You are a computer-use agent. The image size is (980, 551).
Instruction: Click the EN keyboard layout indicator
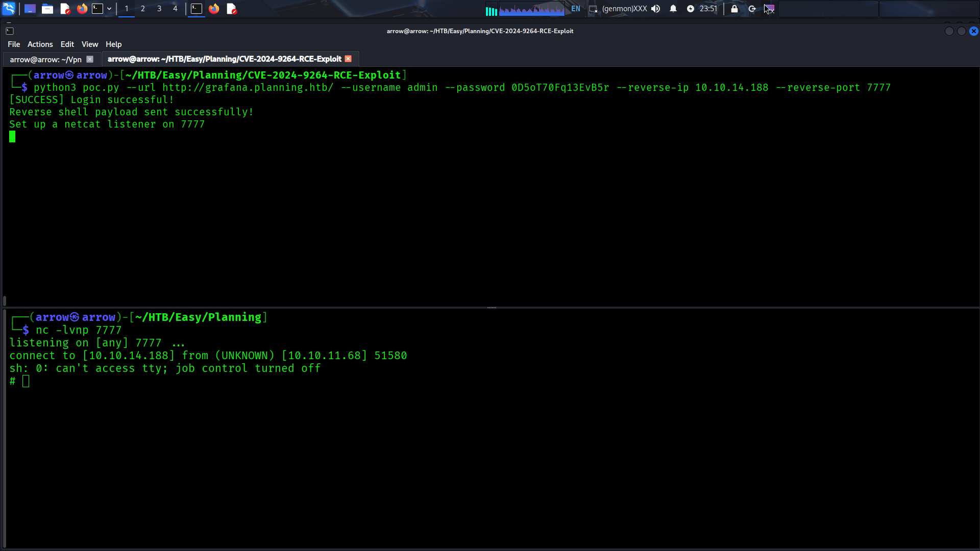point(576,9)
